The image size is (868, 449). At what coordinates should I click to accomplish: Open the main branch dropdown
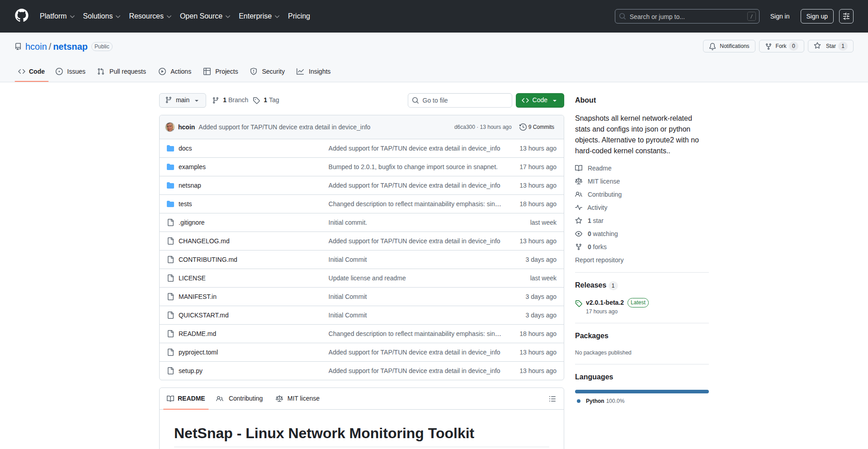pos(182,100)
